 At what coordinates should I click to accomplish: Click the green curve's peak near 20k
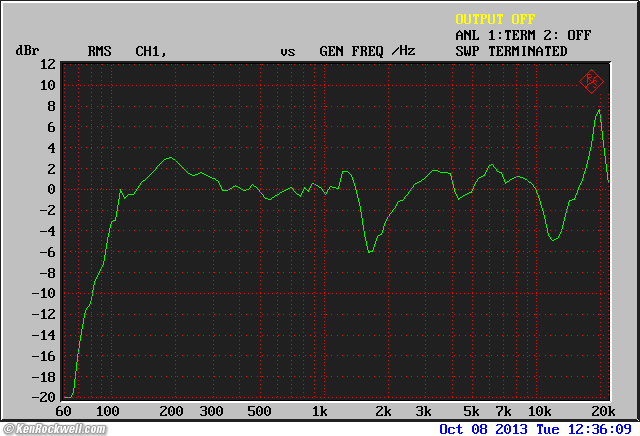[x=598, y=109]
